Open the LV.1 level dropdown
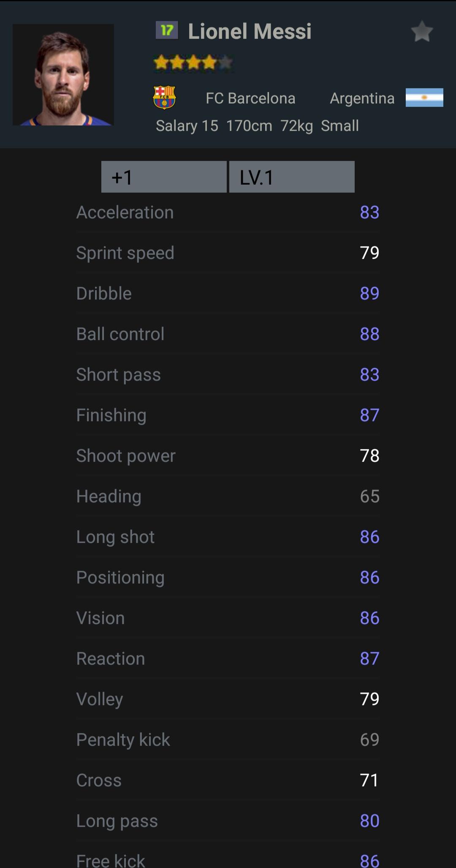This screenshot has height=868, width=456. point(292,177)
